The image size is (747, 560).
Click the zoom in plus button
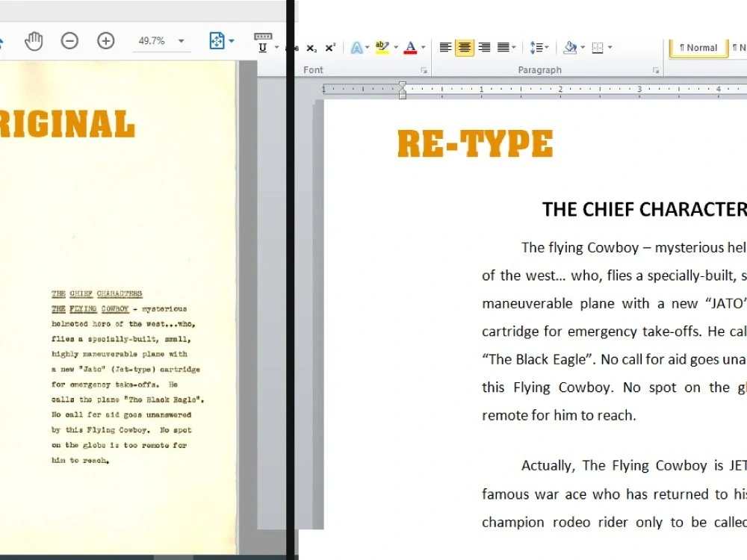106,41
